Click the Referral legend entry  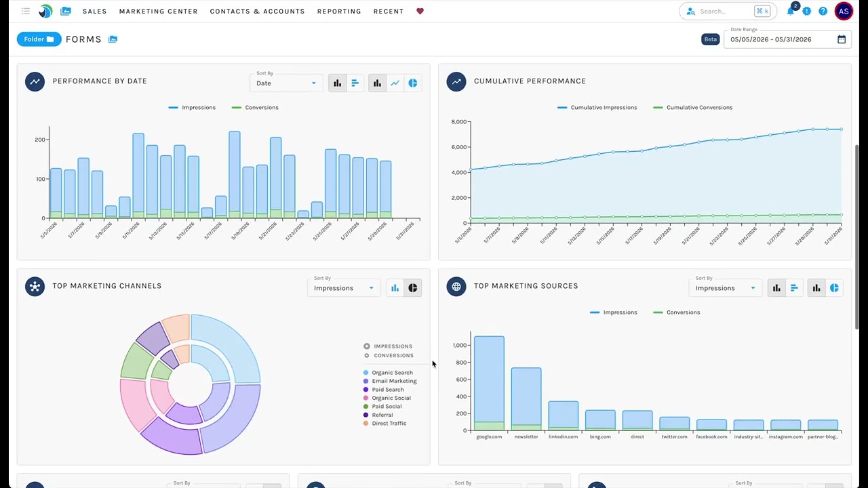pos(378,415)
